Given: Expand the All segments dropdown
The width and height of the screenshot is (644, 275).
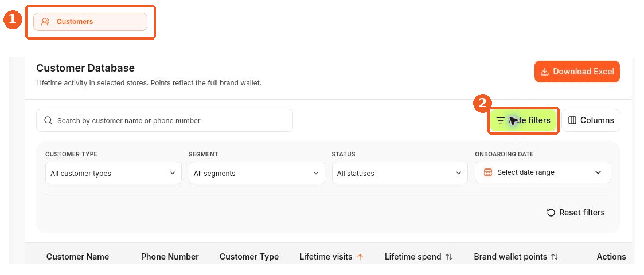Looking at the screenshot, I should coord(257,173).
